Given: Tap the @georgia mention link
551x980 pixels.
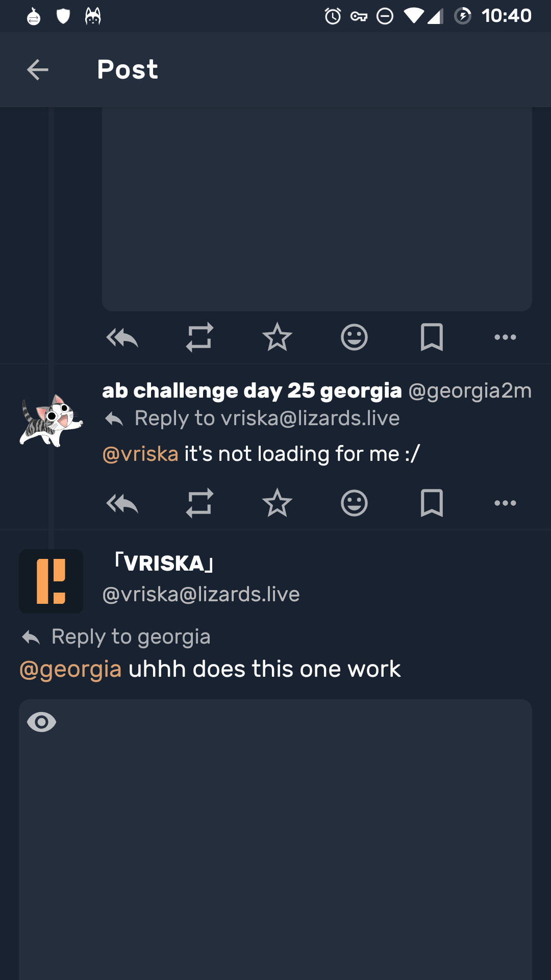Looking at the screenshot, I should pos(70,669).
